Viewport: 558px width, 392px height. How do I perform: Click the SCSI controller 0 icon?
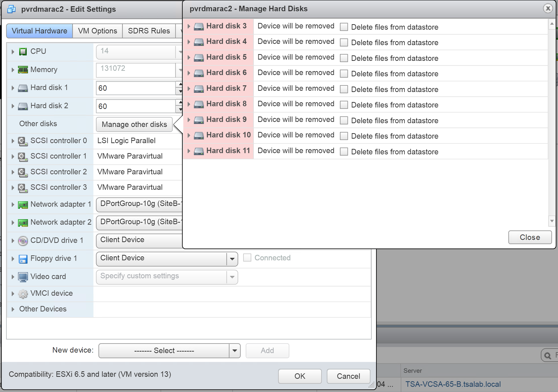click(23, 141)
